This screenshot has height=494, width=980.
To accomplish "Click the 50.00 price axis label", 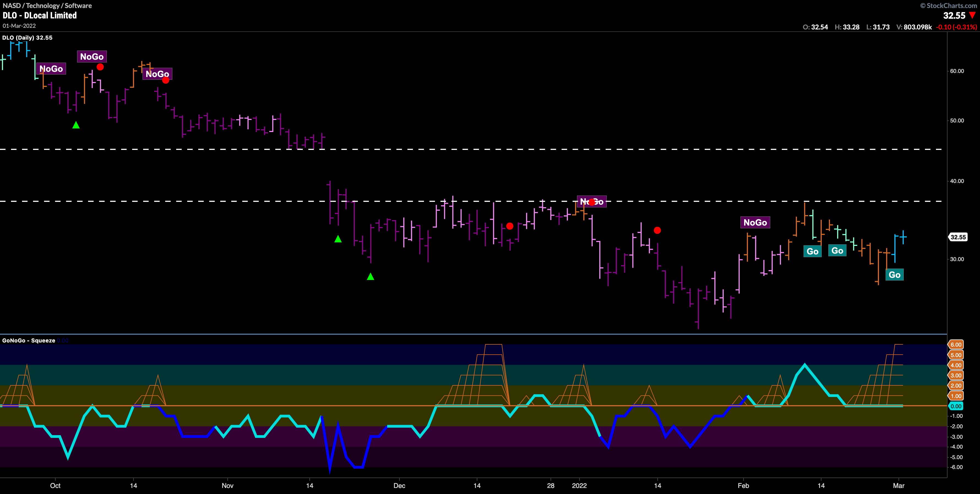I will point(957,120).
